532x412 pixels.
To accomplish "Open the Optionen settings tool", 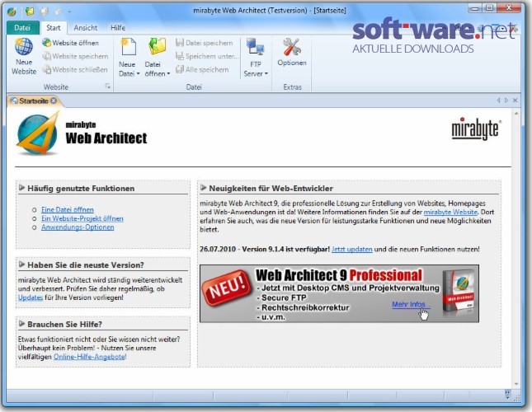I will point(292,52).
